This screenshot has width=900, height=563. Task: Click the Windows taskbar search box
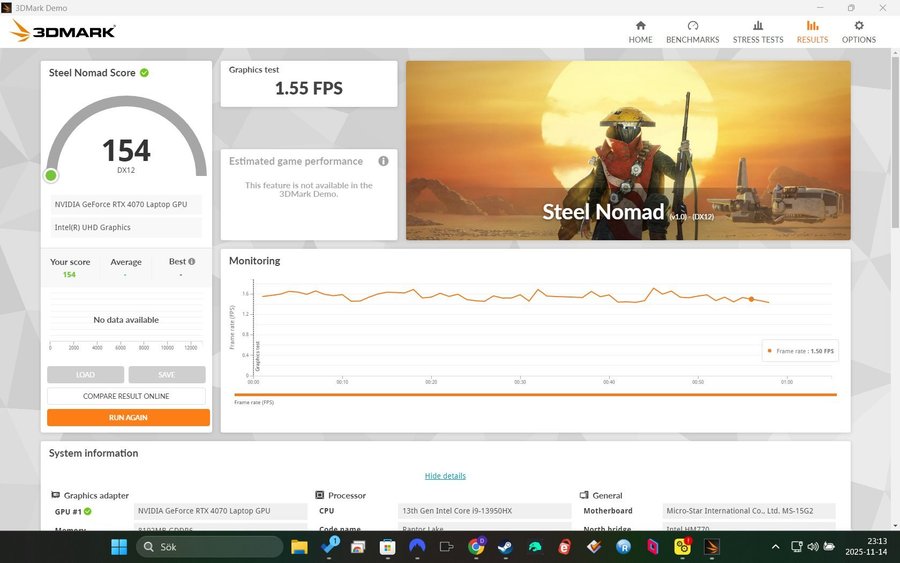(x=210, y=547)
